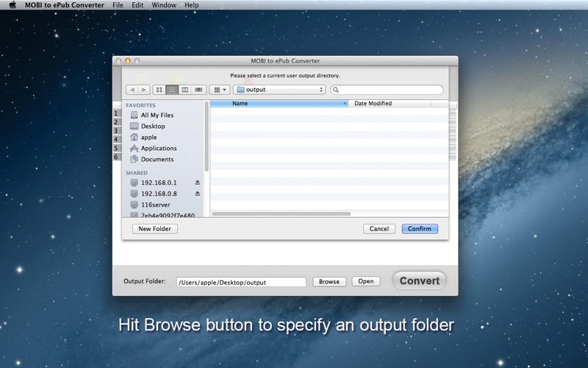Switch to icon view
This screenshot has width=588, height=368.
click(159, 90)
